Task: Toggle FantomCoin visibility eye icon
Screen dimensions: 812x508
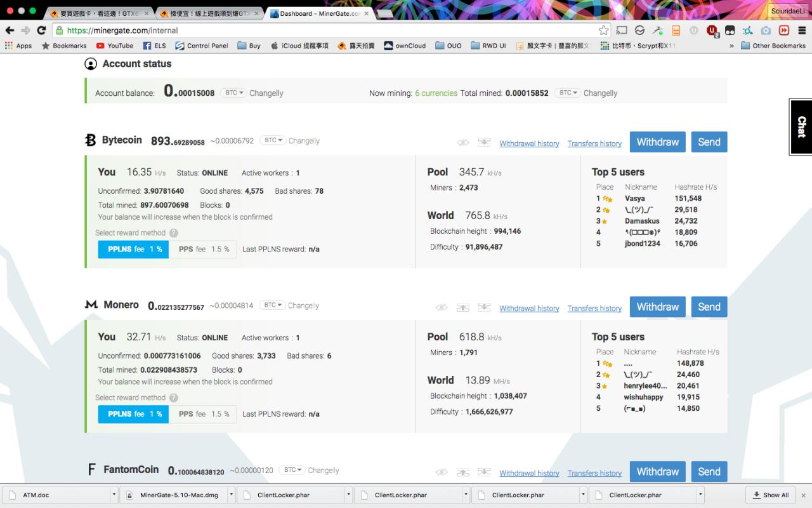Action: (442, 472)
